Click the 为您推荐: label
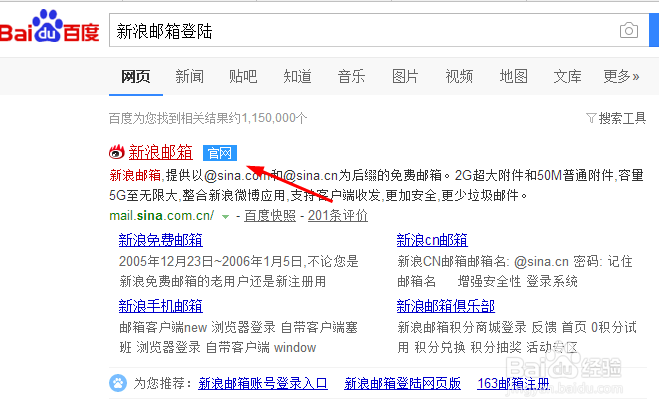The image size is (659, 411). tap(163, 383)
